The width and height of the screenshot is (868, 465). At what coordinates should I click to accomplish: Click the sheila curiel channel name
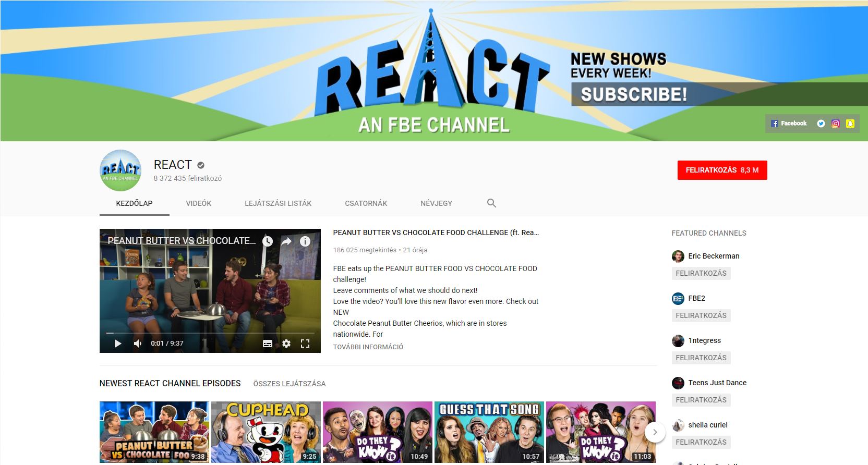(708, 425)
